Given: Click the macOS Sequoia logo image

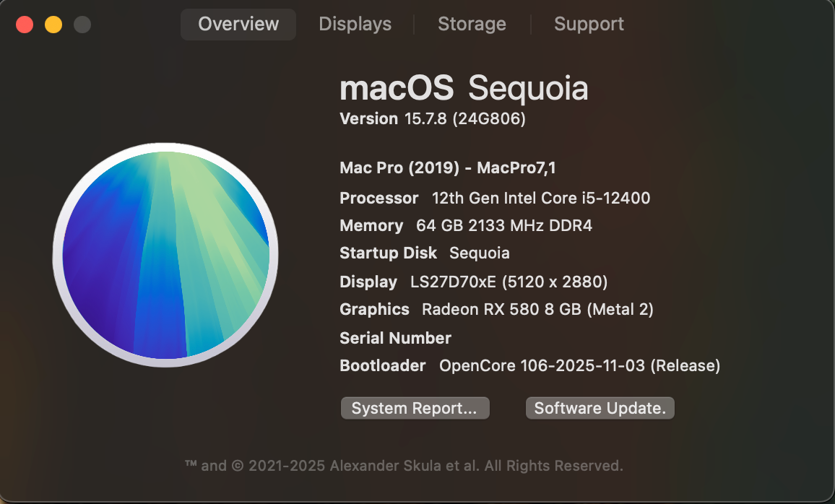Looking at the screenshot, I should (165, 255).
